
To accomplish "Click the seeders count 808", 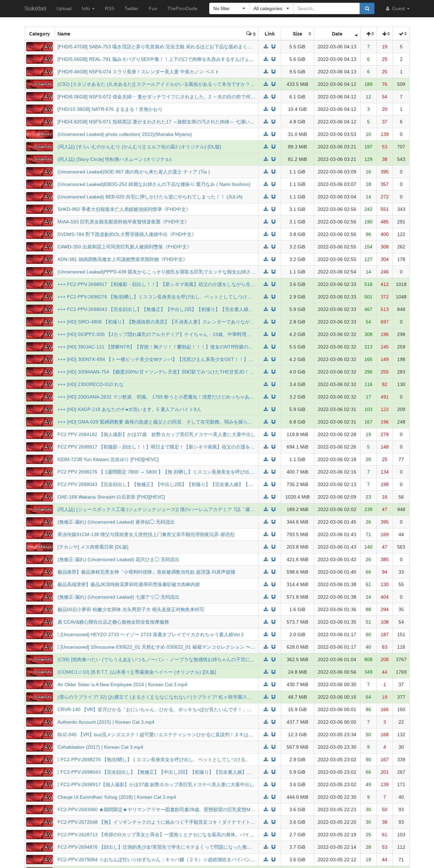I will pos(368,659).
